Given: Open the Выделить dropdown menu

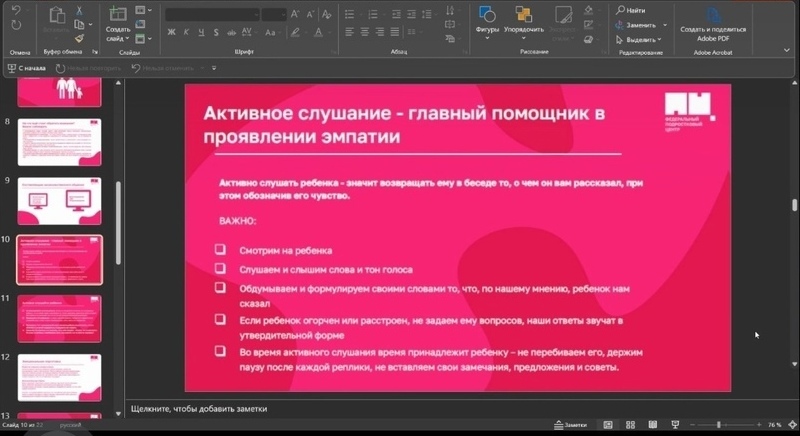Looking at the screenshot, I should (640, 39).
